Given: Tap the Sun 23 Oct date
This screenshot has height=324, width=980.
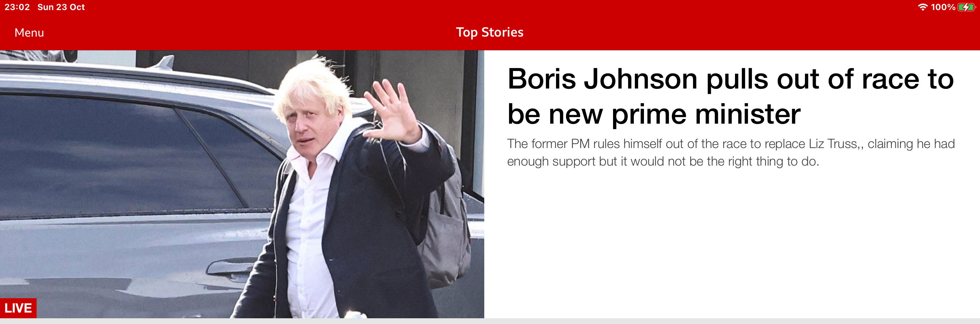Looking at the screenshot, I should [61, 7].
